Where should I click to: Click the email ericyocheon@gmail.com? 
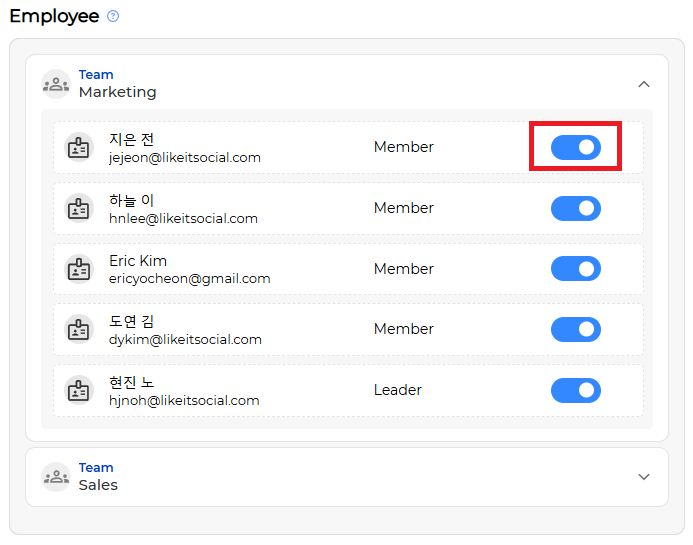pos(190,278)
